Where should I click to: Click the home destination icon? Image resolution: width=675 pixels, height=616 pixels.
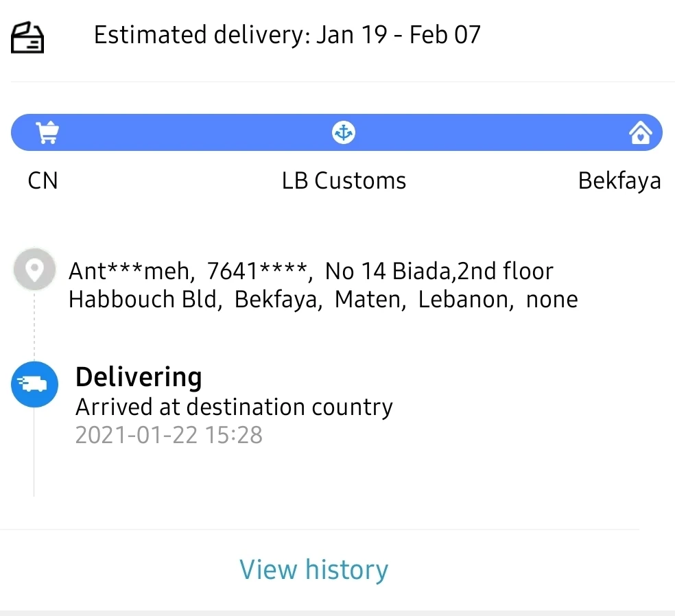(640, 132)
